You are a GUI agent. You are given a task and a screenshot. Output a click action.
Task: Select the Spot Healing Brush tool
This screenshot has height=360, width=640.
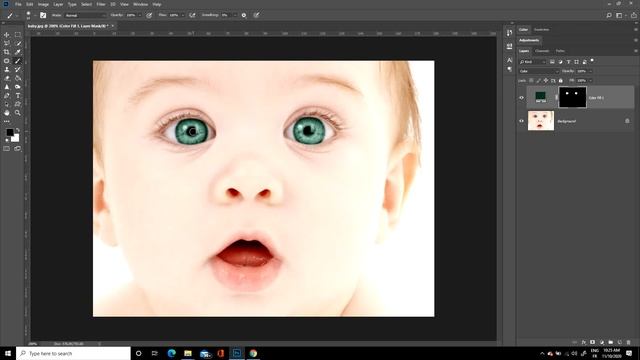[x=7, y=61]
